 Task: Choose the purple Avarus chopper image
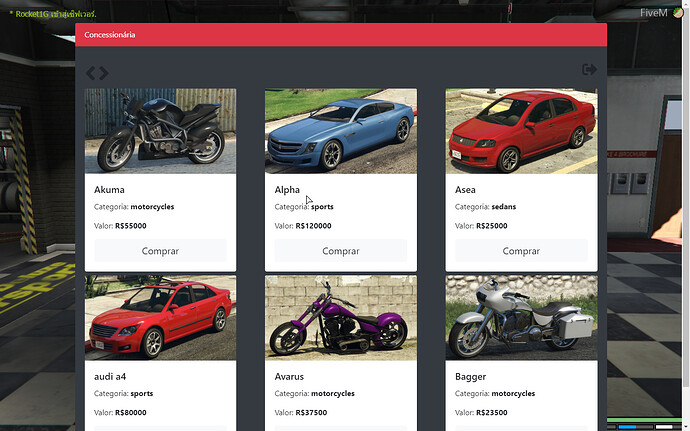point(340,318)
